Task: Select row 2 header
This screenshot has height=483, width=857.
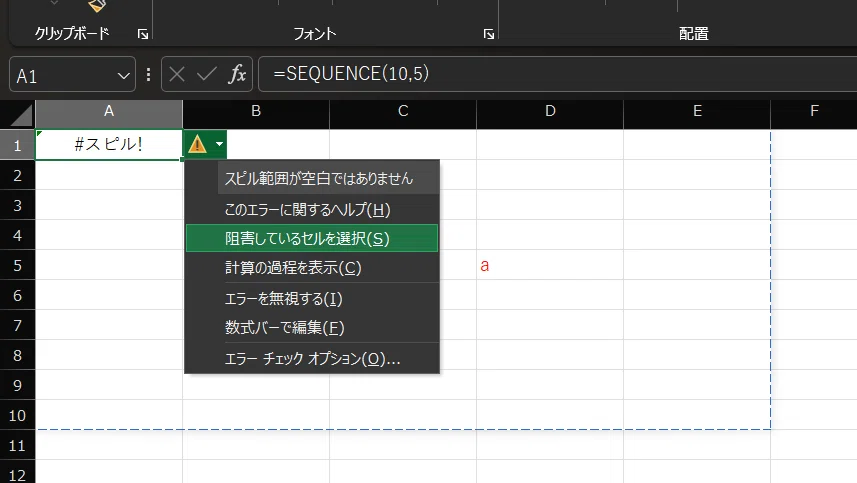Action: 17,175
